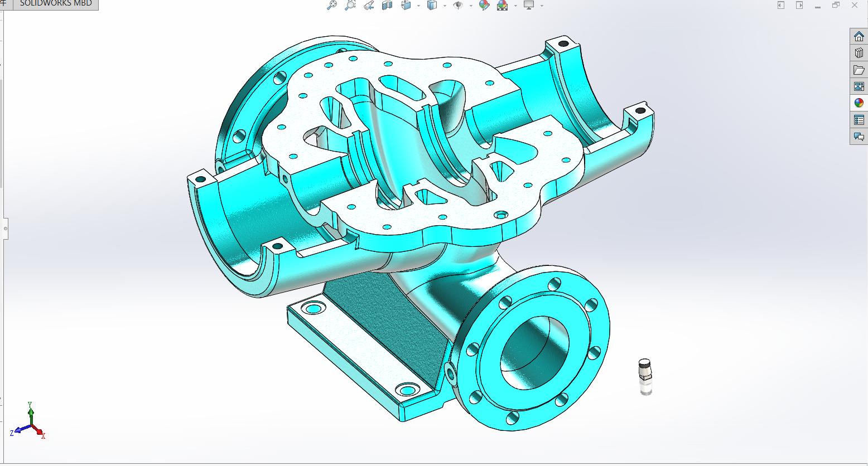Click the View Orientation icon
Viewport: 868px width, 466px height.
tap(406, 6)
